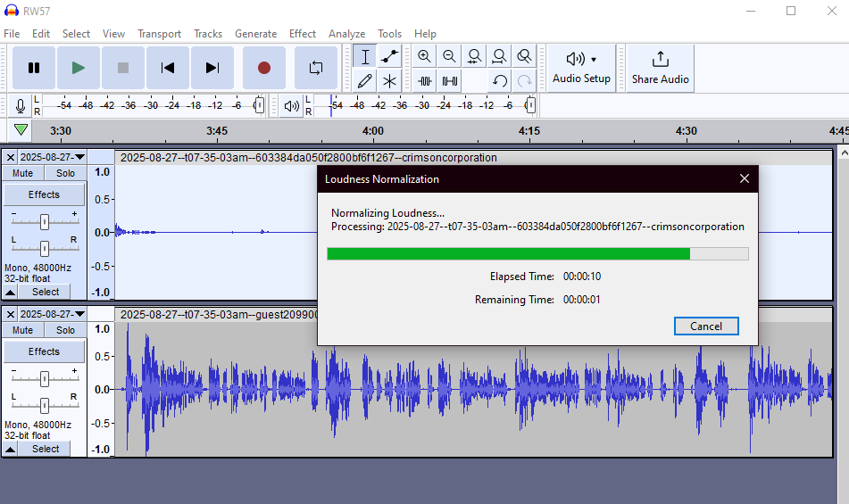Click the Share Audio button

click(660, 68)
